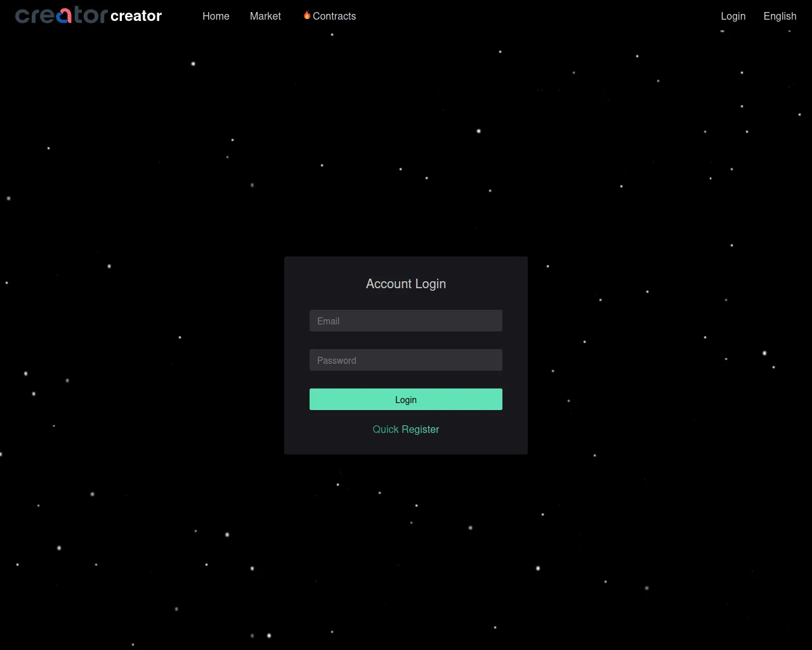Submit with the green Login button
Viewport: 812px width, 650px height.
click(x=406, y=399)
